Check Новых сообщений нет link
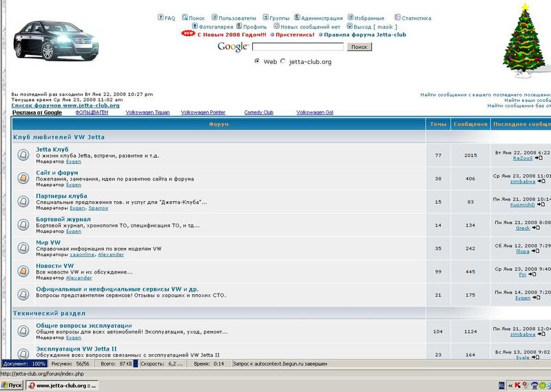The width and height of the screenshot is (551, 392). (310, 27)
